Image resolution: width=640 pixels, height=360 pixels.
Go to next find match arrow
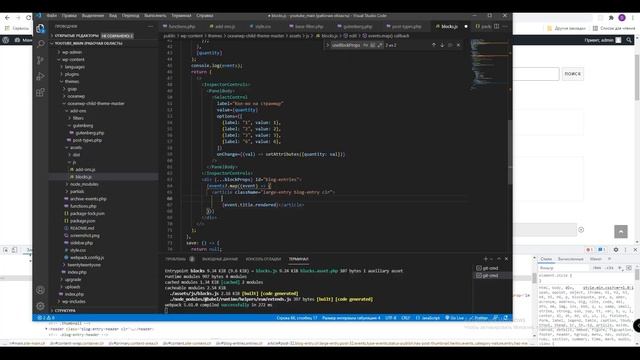(x=442, y=45)
